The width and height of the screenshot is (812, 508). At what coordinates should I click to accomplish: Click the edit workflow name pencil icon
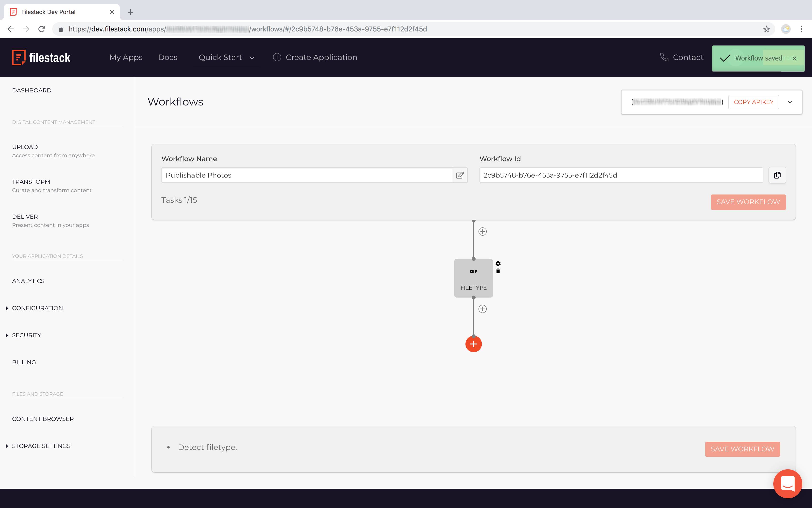(460, 175)
